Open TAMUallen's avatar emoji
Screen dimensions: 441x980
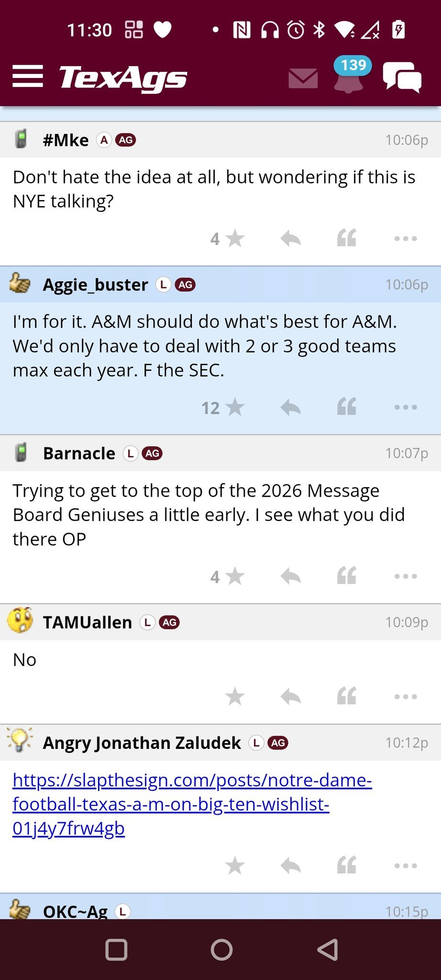pos(20,621)
